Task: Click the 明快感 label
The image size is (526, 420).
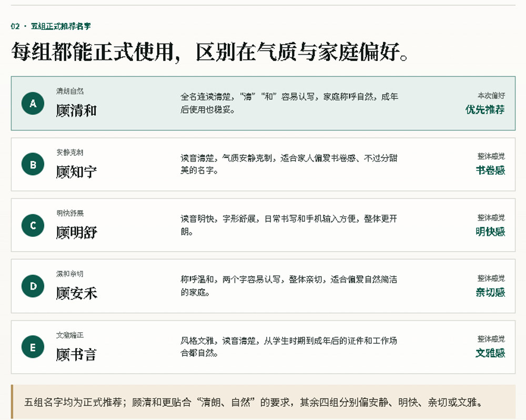Action: [x=490, y=232]
